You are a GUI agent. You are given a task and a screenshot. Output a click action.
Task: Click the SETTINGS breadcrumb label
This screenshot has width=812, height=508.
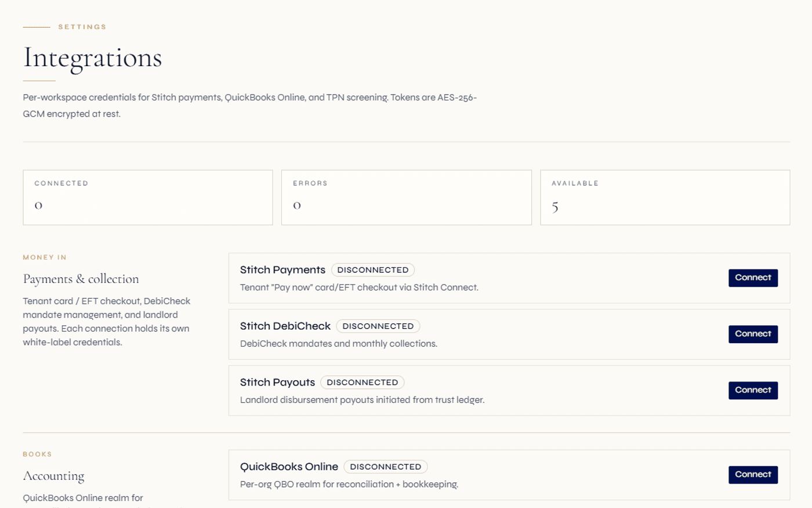click(x=82, y=27)
